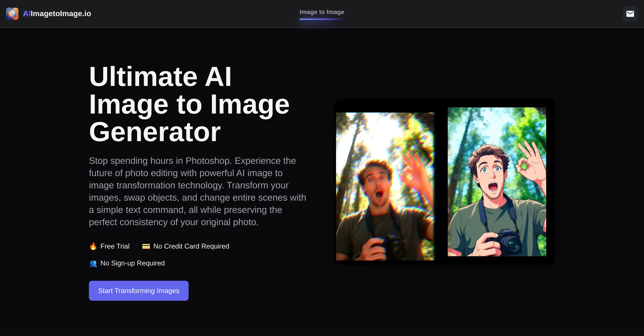Click the AIImagetoImage.io brand name link

tap(57, 14)
